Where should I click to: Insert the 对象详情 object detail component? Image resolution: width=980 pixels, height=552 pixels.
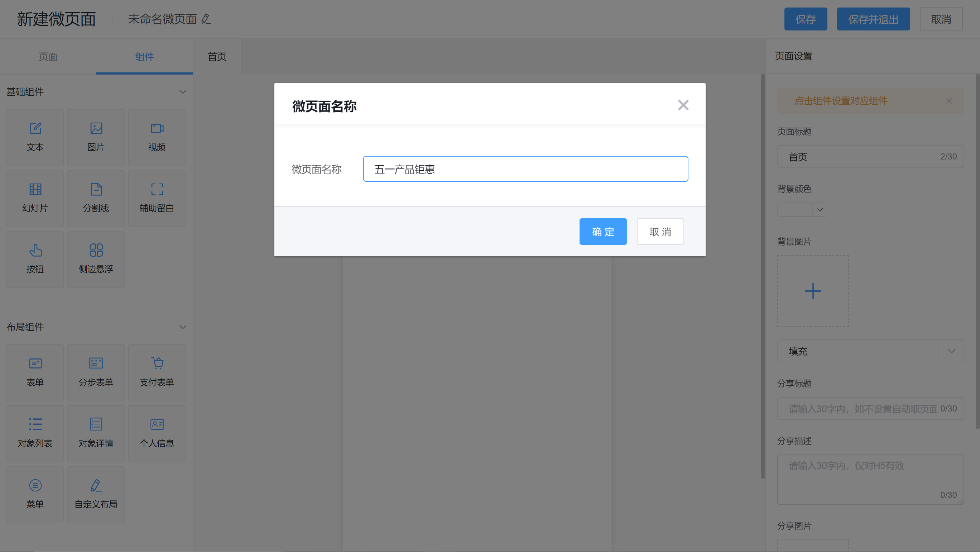coord(96,434)
